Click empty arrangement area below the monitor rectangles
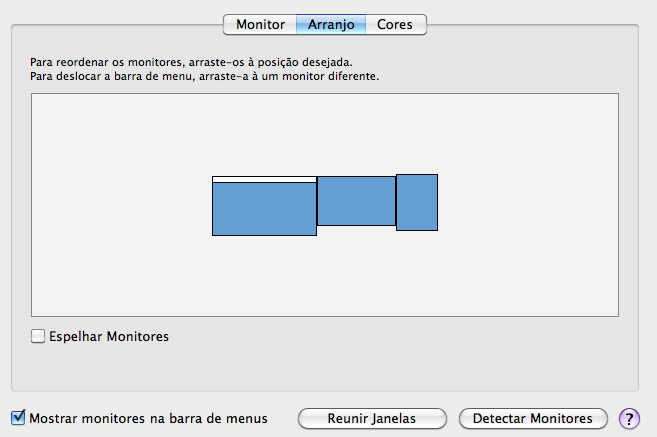Screen dimensions: 657x437 [325, 277]
